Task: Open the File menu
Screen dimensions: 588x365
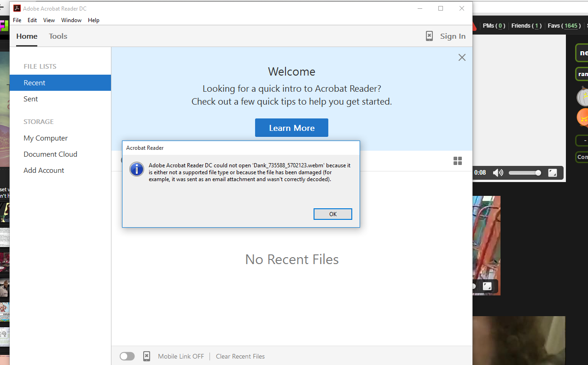Action: pyautogui.click(x=17, y=20)
